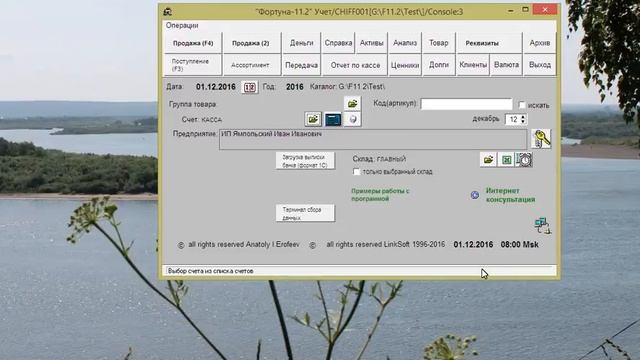Viewport: 640px width, 360px height.
Task: Open Отчет по кассе
Action: [355, 65]
